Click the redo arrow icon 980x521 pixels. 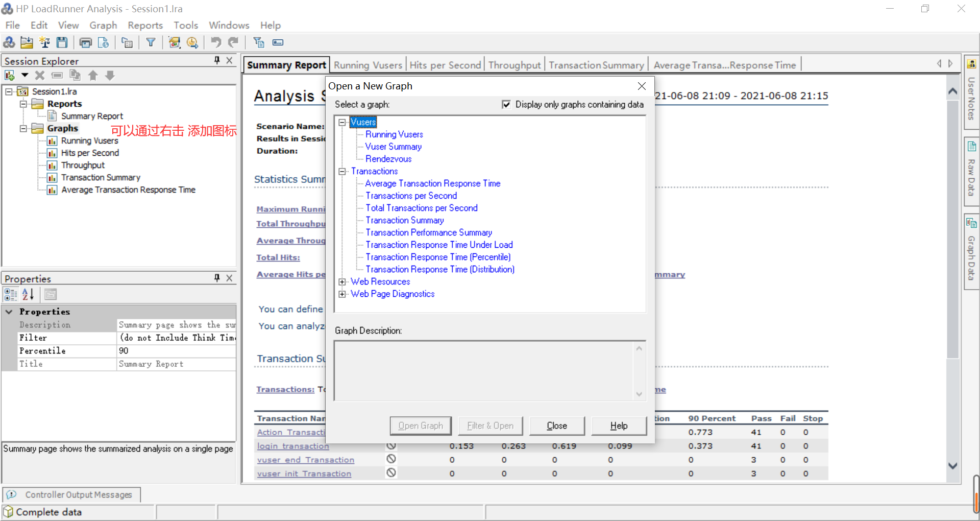tap(233, 42)
